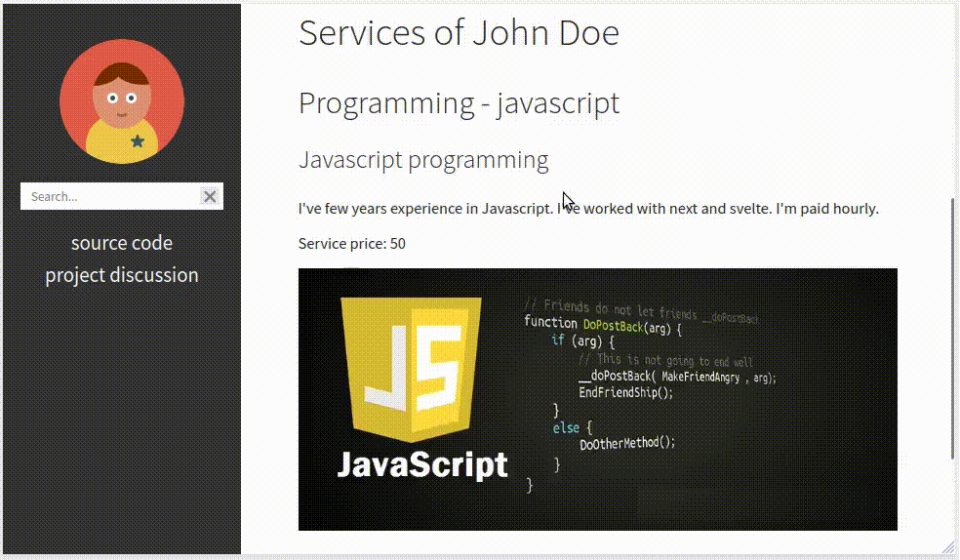Image resolution: width=960 pixels, height=560 pixels.
Task: Click the JavaScript code banner image
Action: point(597,400)
